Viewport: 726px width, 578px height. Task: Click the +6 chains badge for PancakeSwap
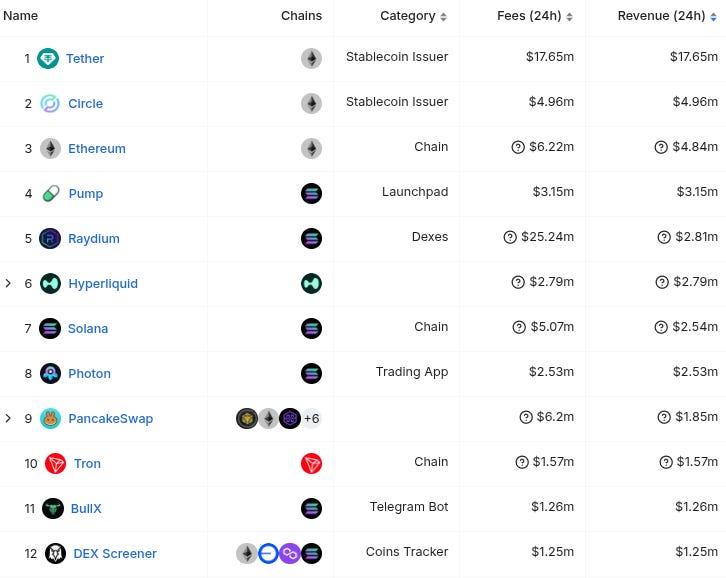[312, 419]
